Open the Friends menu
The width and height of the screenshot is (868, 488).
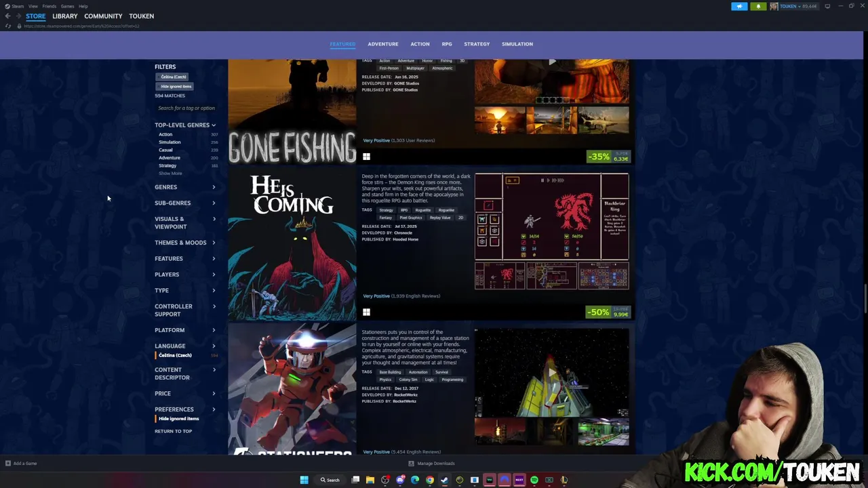coord(50,6)
